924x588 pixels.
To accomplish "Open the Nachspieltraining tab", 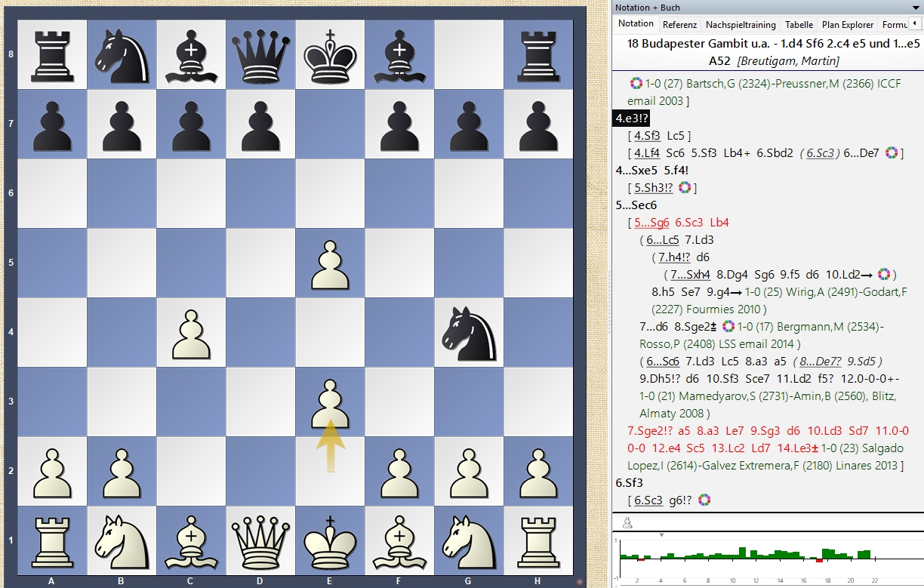I will pyautogui.click(x=741, y=25).
